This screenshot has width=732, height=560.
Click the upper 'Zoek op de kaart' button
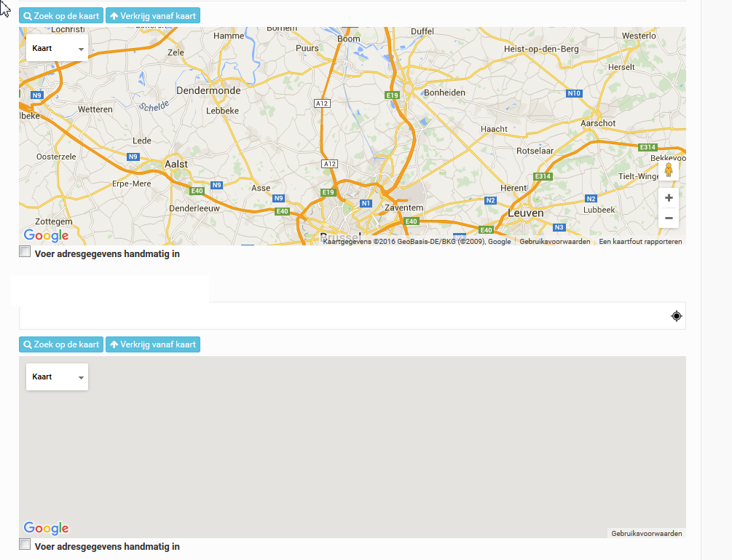click(61, 16)
